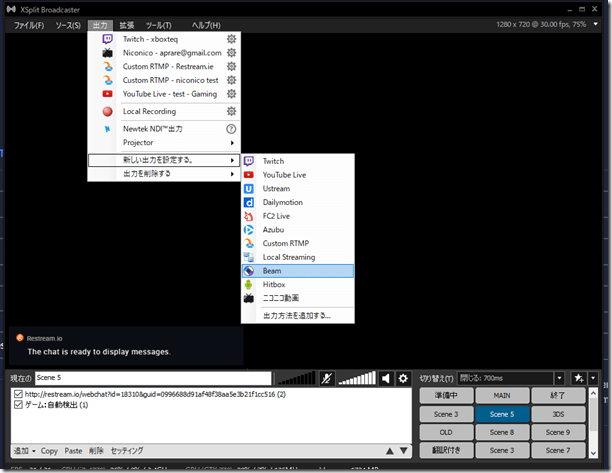Open settings gear for Local Recording

coord(231,111)
